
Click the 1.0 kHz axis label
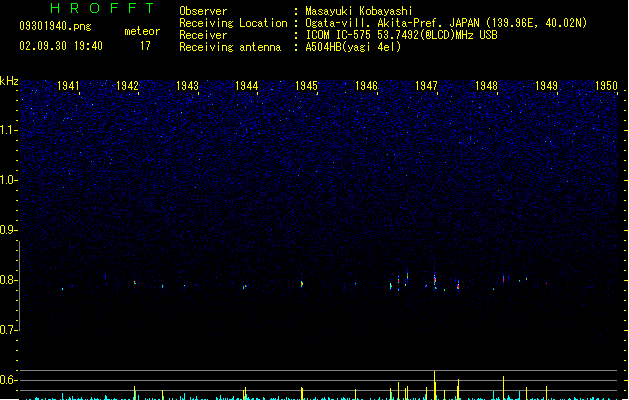8,180
